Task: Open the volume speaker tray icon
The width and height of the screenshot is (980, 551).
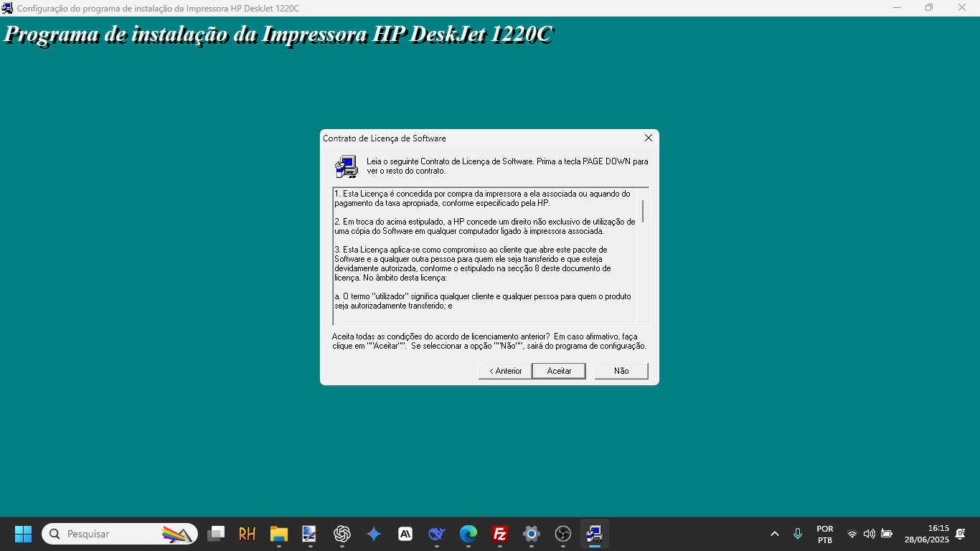Action: (x=870, y=534)
